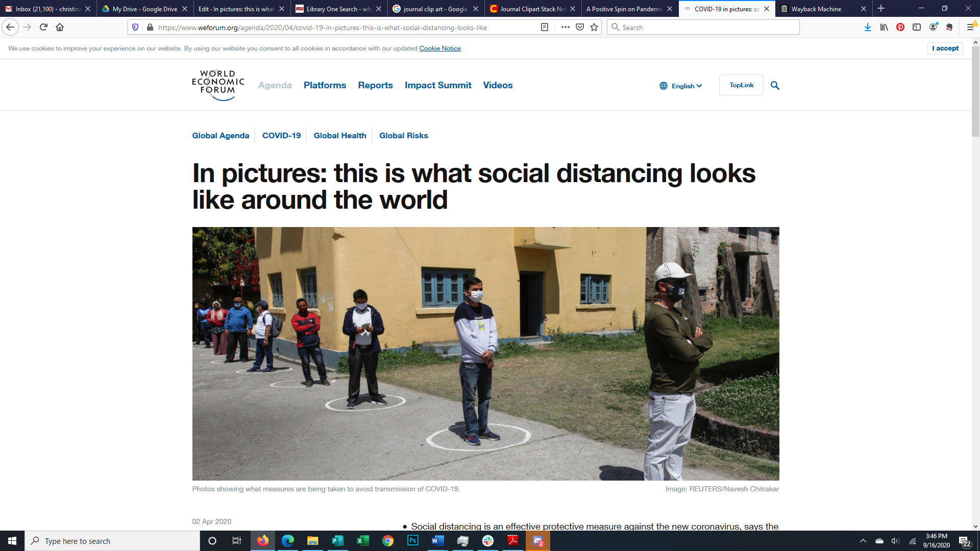The height and width of the screenshot is (551, 980).
Task: Click the Firefox reload page icon
Action: pyautogui.click(x=43, y=27)
